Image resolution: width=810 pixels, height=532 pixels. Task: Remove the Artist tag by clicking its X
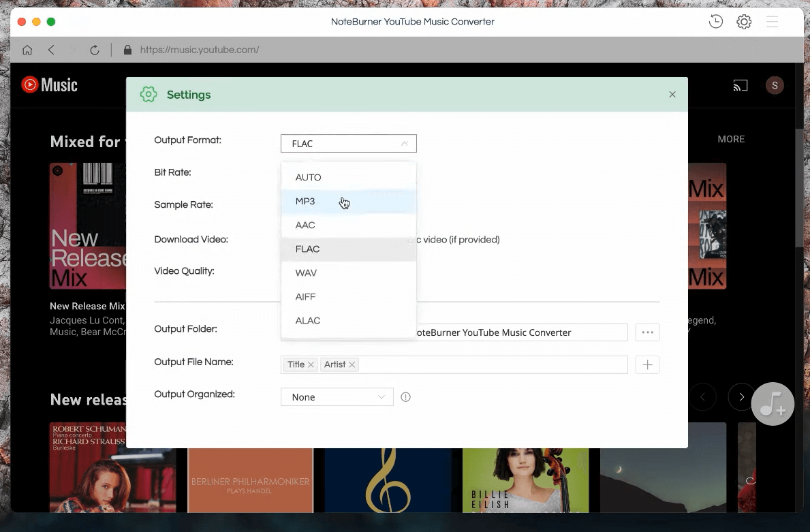tap(353, 364)
